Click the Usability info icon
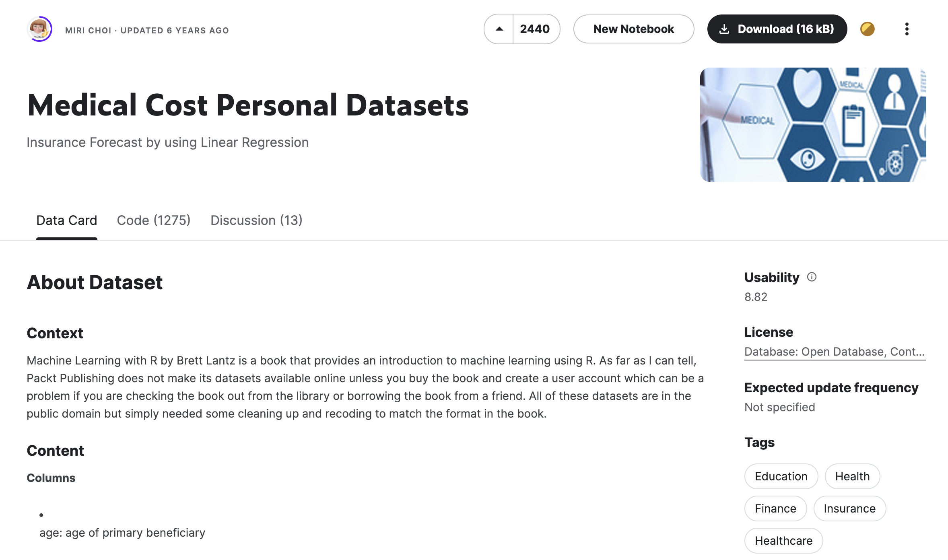This screenshot has height=560, width=948. coord(812,277)
